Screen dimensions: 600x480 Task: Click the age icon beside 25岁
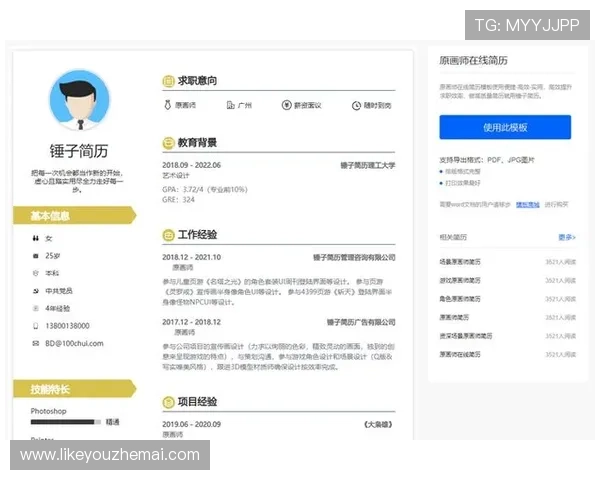(36, 256)
